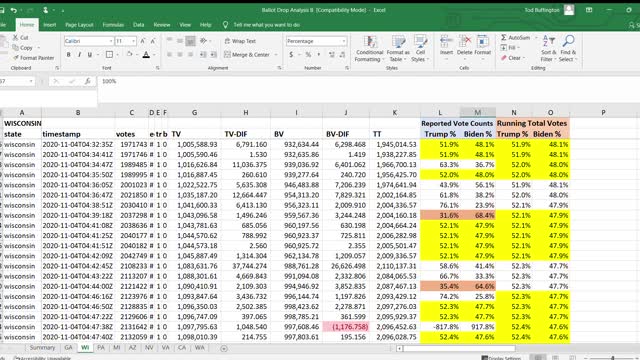This screenshot has width=640, height=360.
Task: Open the Font group dialog launcher
Action: pos(158,68)
